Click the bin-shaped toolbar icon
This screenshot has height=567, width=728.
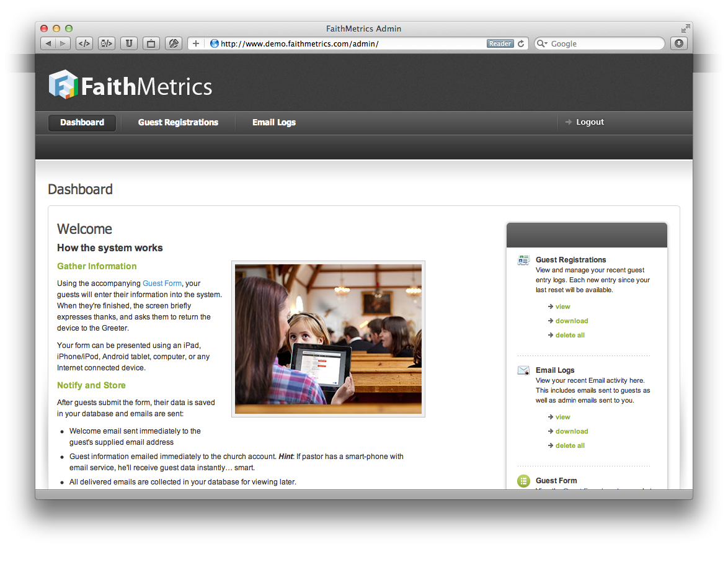tap(151, 43)
